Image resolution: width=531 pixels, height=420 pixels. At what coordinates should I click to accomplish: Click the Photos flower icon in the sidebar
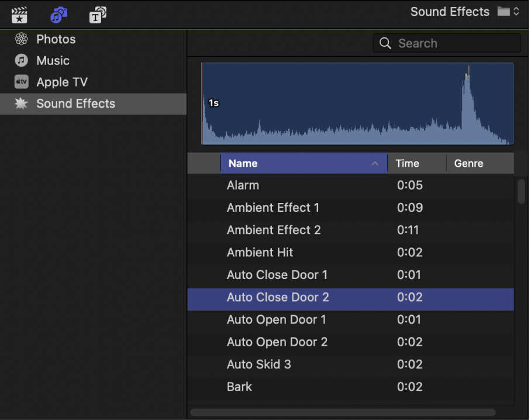click(22, 39)
